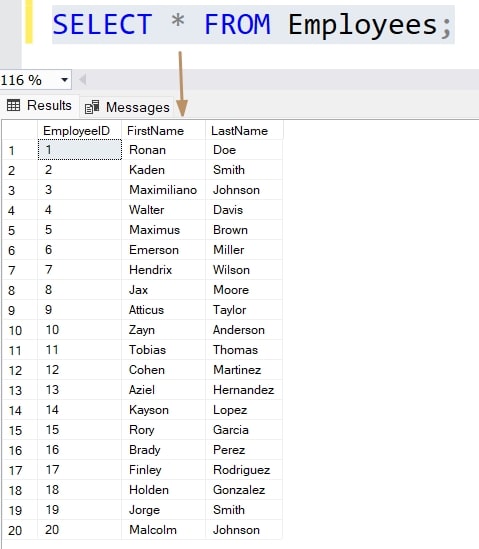Click the FROM keyword in query
Screen dimensions: 479x549
(x=237, y=24)
